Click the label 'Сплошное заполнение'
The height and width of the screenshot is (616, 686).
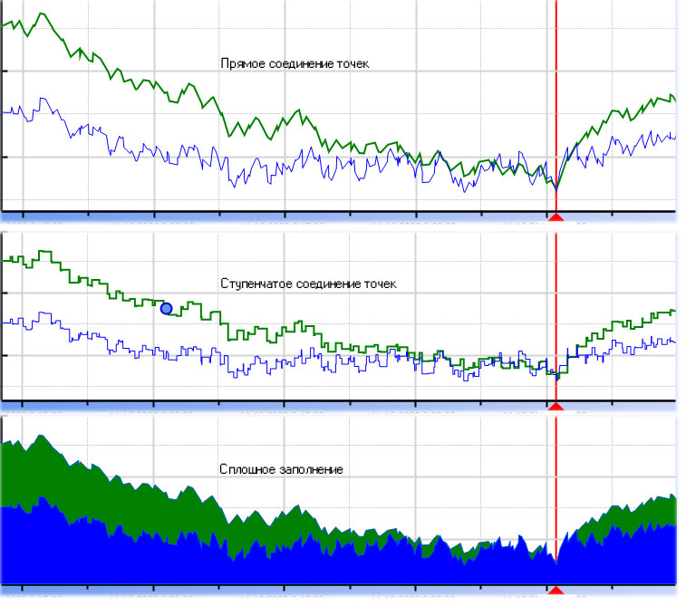281,469
